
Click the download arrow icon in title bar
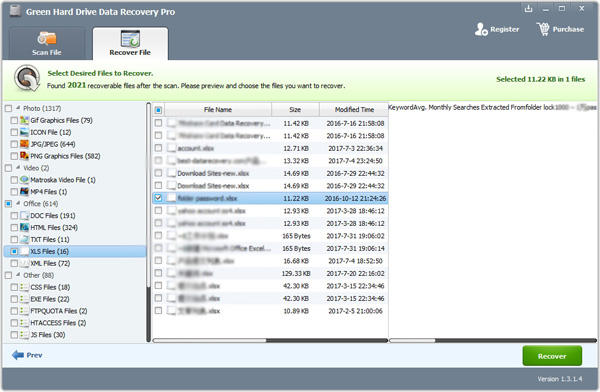pos(528,8)
